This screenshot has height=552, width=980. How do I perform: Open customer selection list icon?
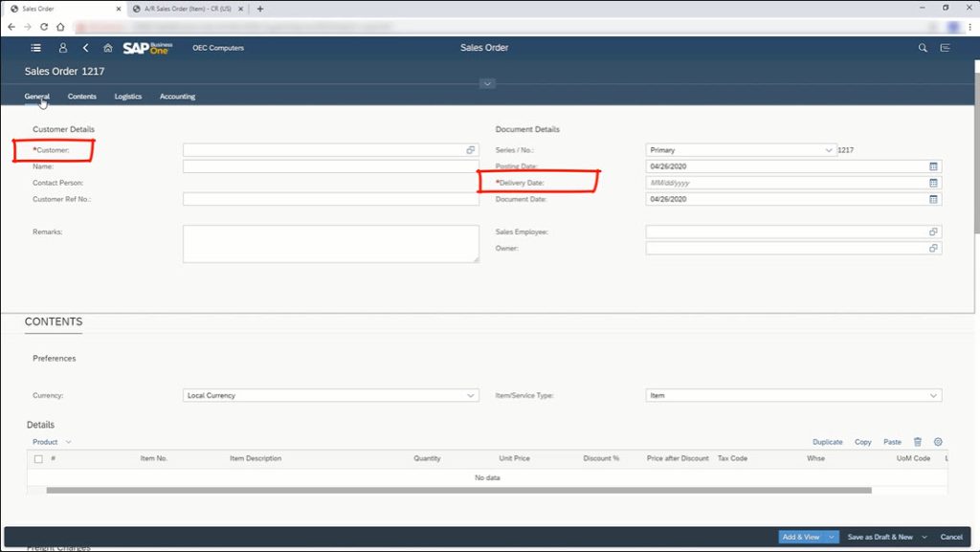(471, 150)
